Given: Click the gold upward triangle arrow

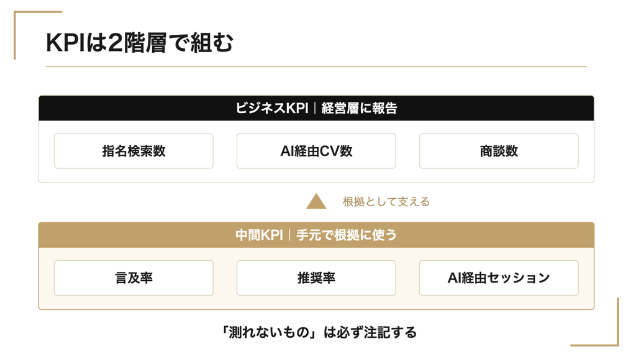Looking at the screenshot, I should pyautogui.click(x=316, y=202).
